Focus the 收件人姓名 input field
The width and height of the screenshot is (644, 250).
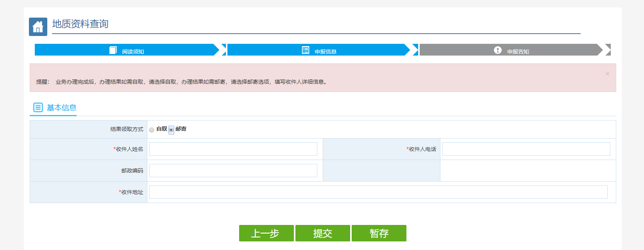coord(233,149)
